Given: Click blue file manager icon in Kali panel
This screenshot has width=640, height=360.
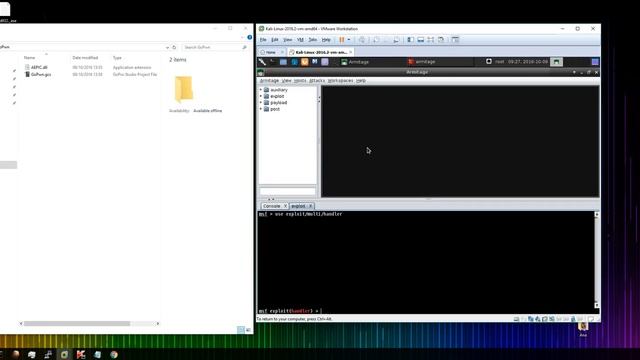Looking at the screenshot, I should 283,62.
